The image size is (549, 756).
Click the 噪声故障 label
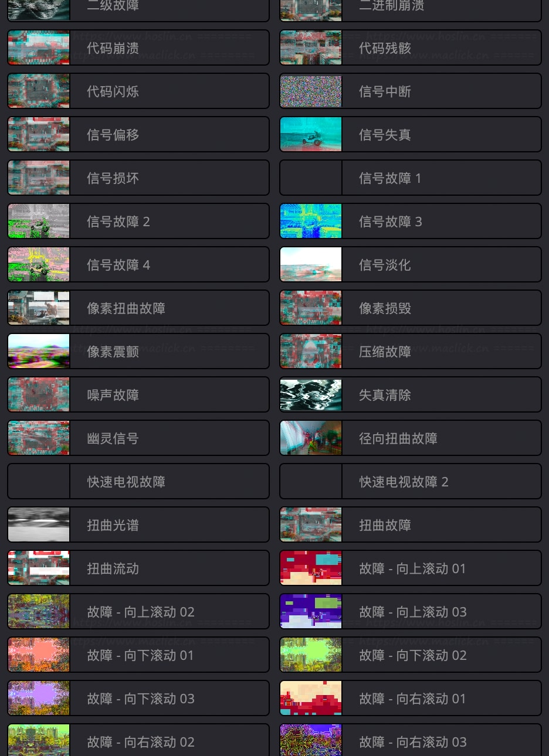point(113,395)
